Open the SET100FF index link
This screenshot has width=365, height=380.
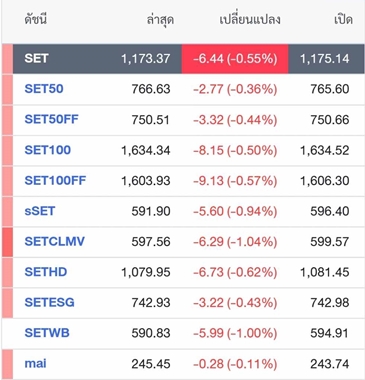(x=55, y=180)
